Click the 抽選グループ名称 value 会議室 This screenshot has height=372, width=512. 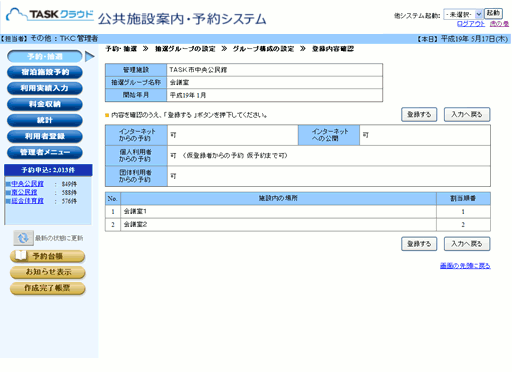click(179, 82)
